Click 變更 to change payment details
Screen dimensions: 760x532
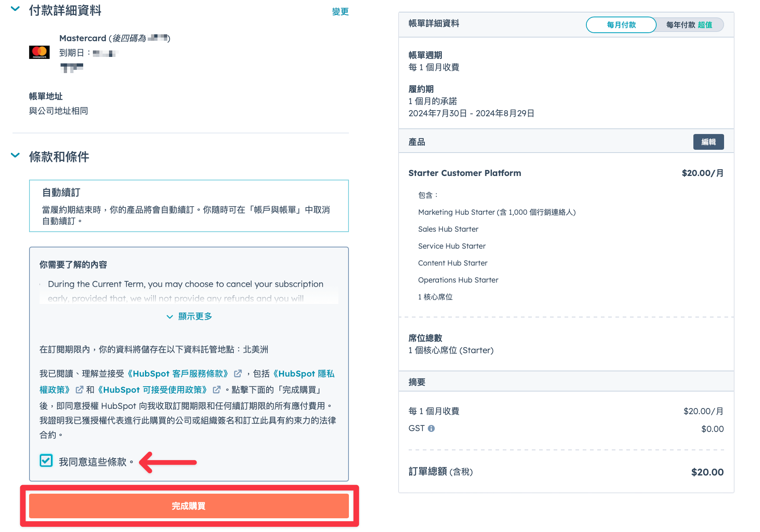tap(340, 11)
